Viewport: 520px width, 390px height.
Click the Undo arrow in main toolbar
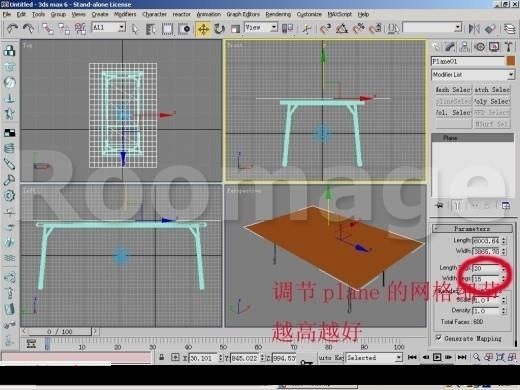point(12,29)
